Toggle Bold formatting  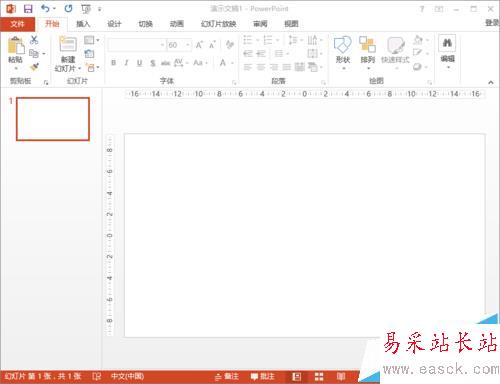(x=113, y=63)
